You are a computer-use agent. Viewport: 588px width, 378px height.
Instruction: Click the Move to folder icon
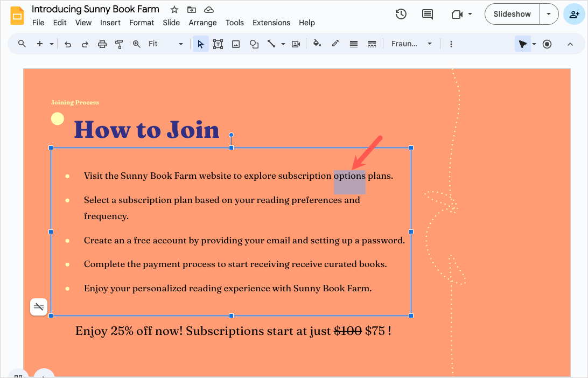tap(192, 10)
